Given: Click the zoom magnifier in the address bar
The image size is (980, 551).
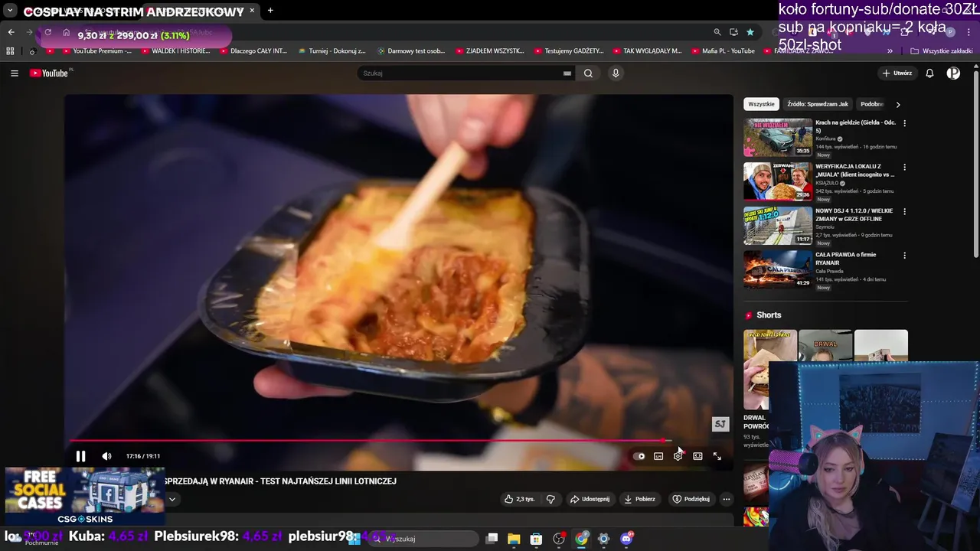Looking at the screenshot, I should 717,32.
